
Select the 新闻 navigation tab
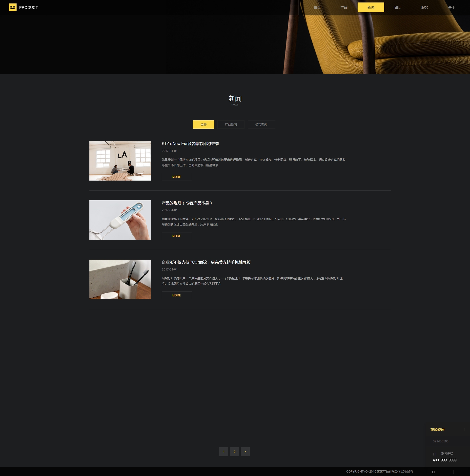point(371,7)
